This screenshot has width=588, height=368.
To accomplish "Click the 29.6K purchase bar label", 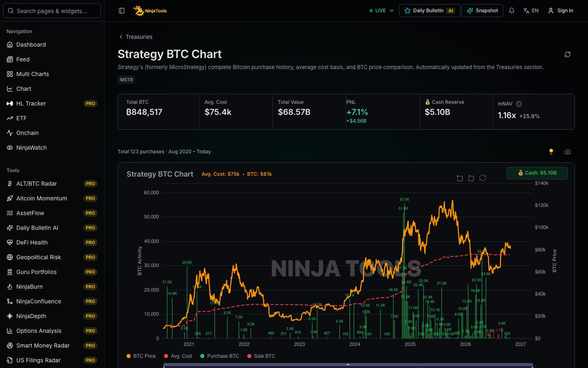I will (187, 263).
